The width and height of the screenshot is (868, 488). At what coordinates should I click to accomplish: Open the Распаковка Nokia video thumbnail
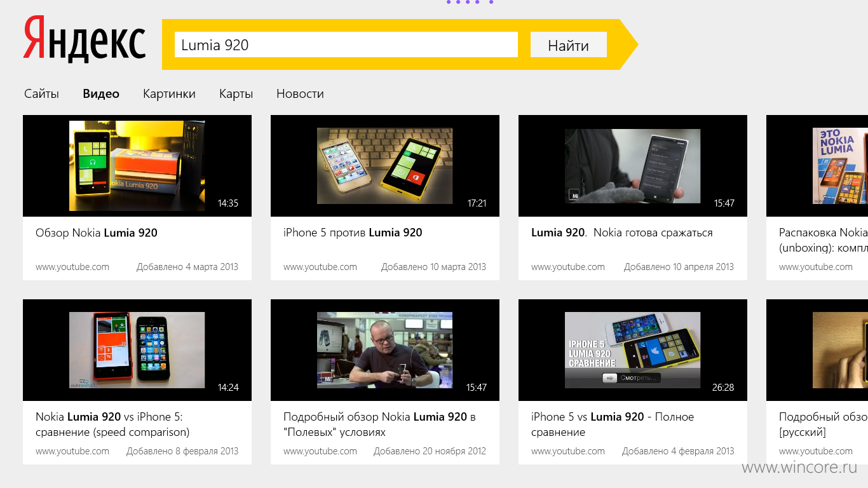817,166
